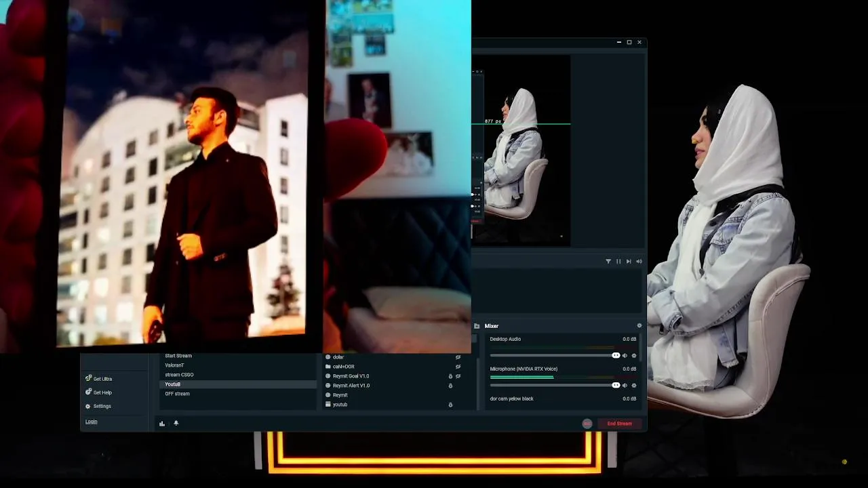Select the OFF stream scene

237,394
